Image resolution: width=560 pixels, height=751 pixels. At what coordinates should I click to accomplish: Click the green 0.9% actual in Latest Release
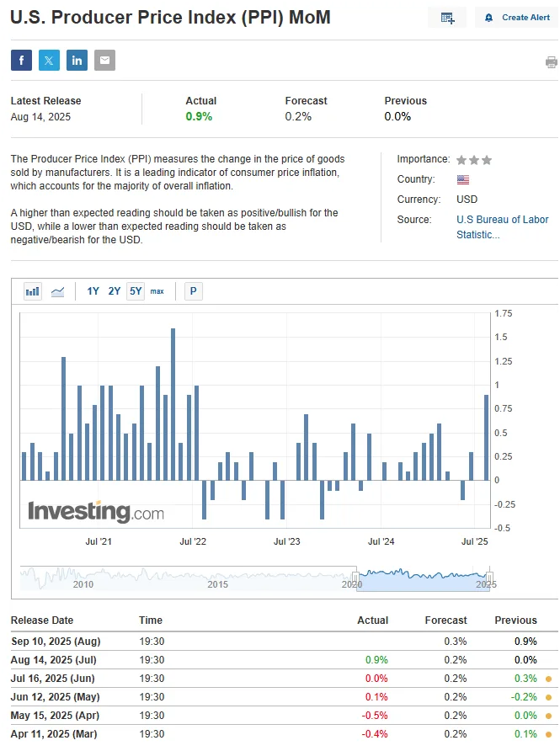click(199, 116)
